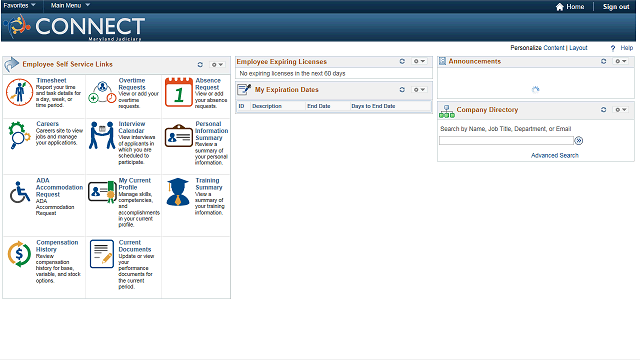
Task: Open the Current Documents page icon
Action: (x=102, y=254)
